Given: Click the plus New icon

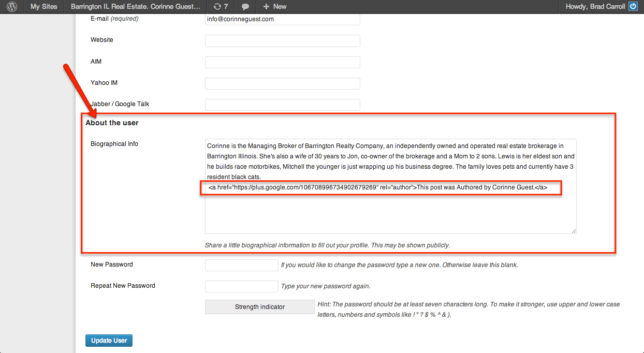Looking at the screenshot, I should point(266,7).
